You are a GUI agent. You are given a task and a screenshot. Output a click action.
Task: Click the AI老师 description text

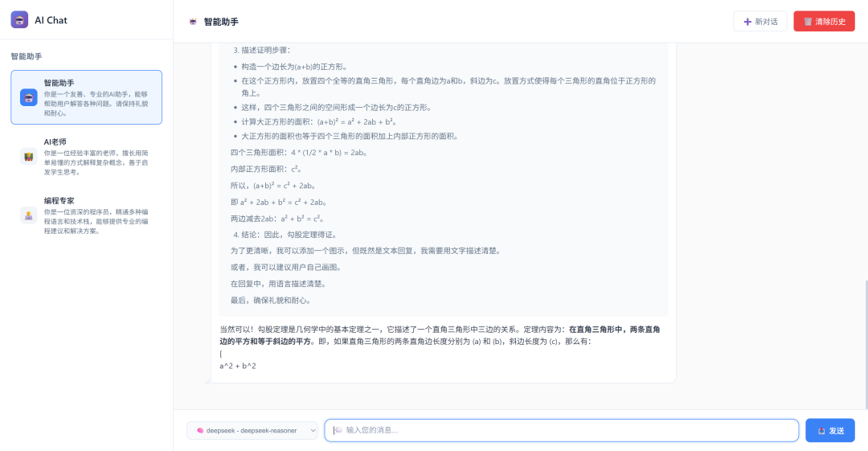coord(96,162)
